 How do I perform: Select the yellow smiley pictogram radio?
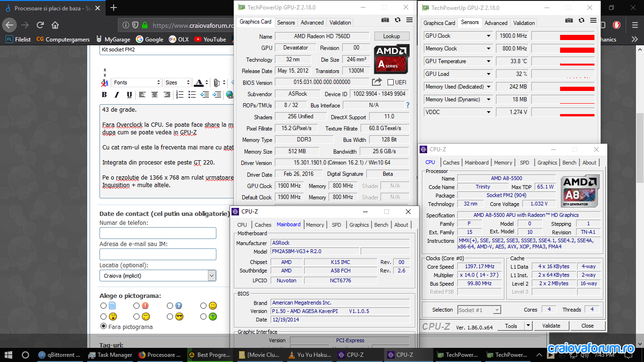(203, 305)
